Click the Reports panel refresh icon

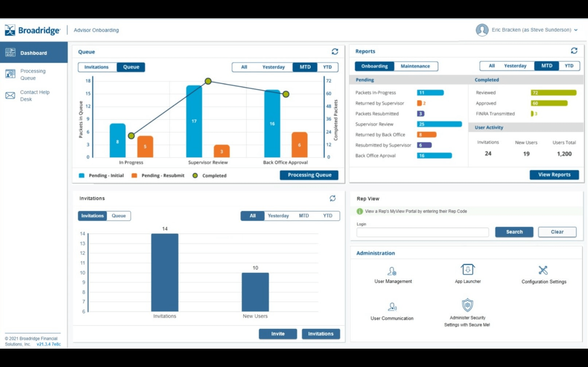tap(574, 51)
